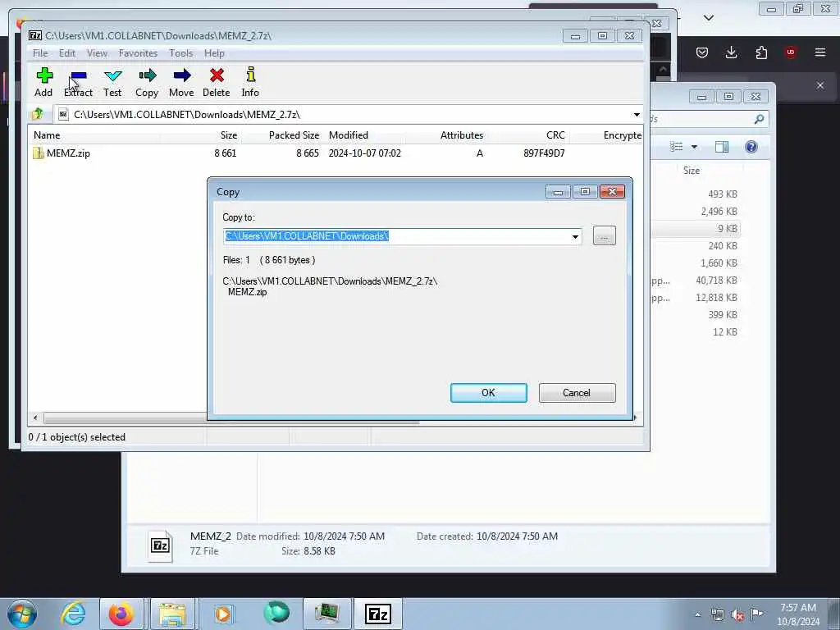Click the MEMZ_2 7Z file icon in details pane
This screenshot has width=840, height=630.
click(x=160, y=546)
